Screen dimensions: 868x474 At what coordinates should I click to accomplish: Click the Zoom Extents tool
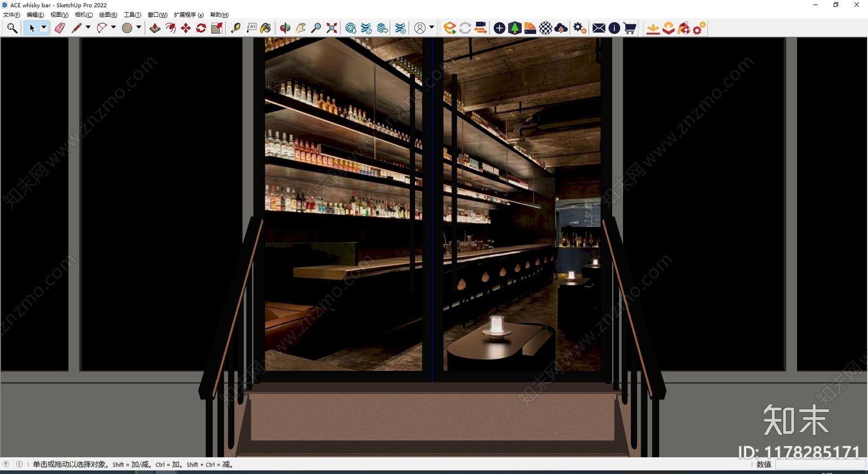pyautogui.click(x=331, y=28)
